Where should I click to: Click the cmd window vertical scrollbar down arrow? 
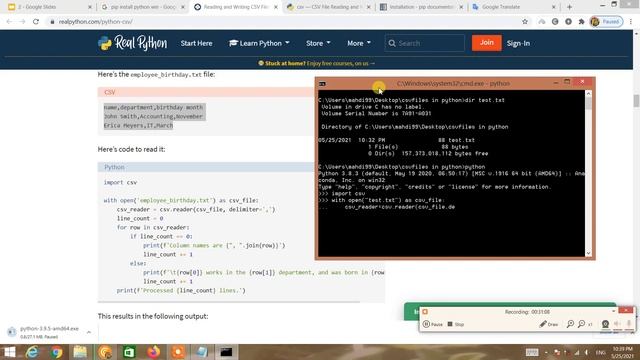tap(588, 253)
